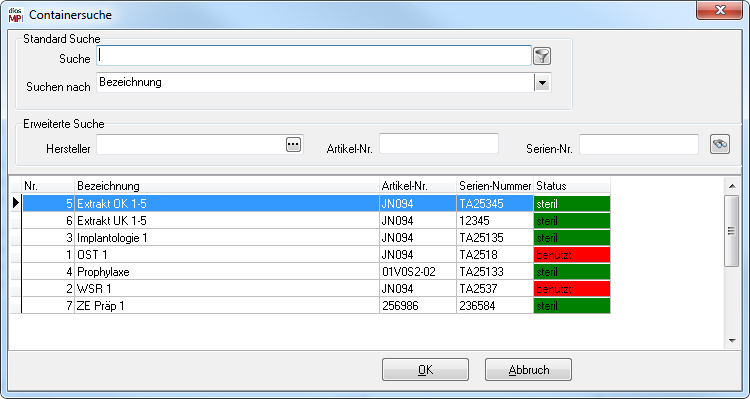
Task: Sort by Status column header
Action: tap(572, 186)
